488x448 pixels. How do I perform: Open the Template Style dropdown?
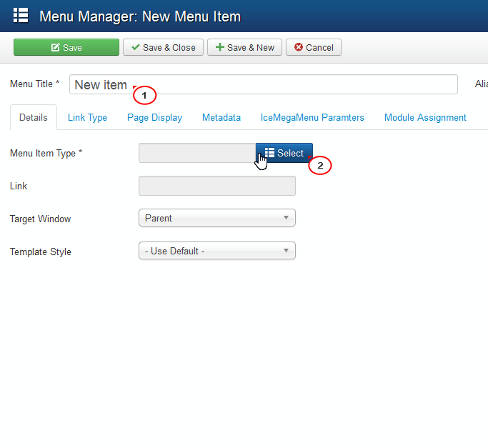217,251
